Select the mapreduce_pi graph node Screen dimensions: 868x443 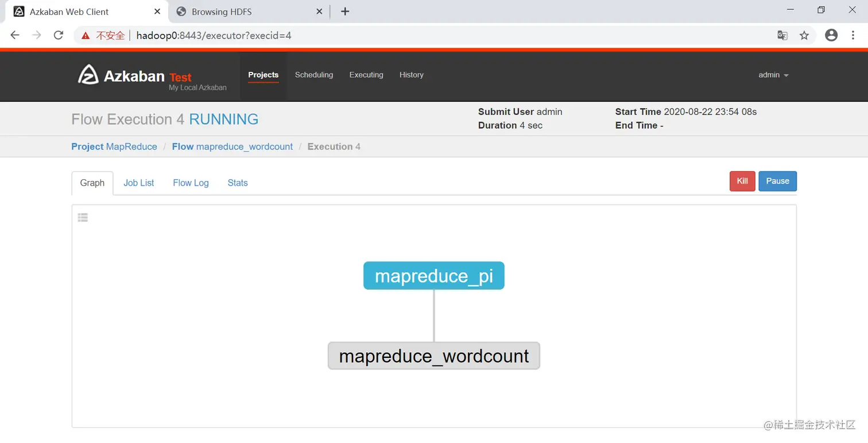tap(434, 276)
